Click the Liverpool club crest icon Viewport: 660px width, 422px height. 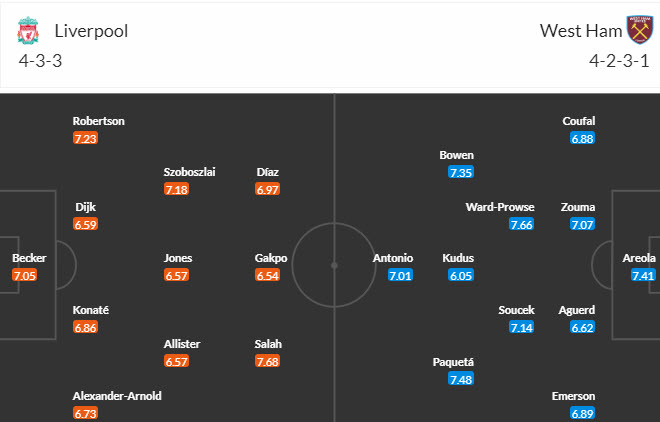26,30
